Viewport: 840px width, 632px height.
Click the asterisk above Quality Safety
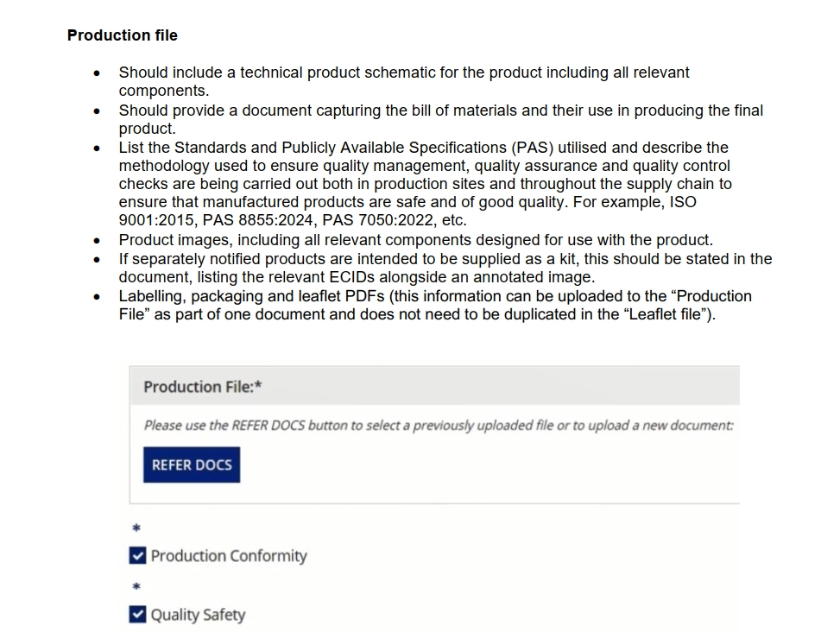135,588
